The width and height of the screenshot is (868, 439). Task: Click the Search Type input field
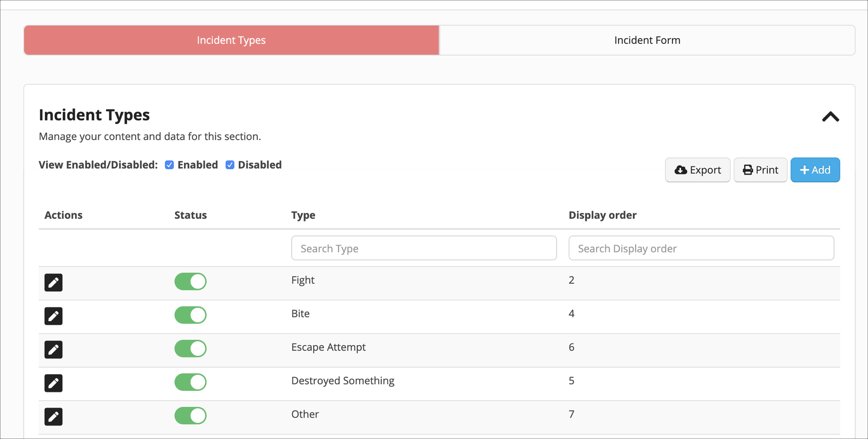click(424, 248)
